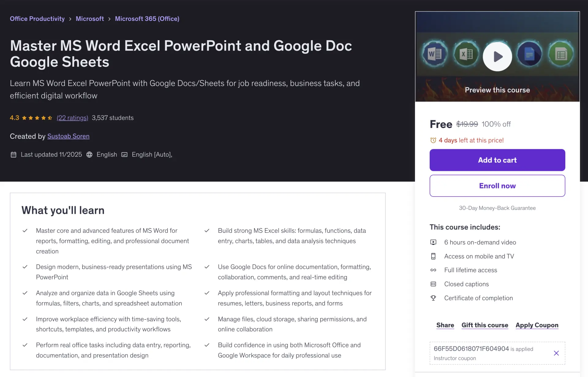This screenshot has height=377, width=588.
Task: Click the Google Docs icon in preview
Action: (x=529, y=54)
